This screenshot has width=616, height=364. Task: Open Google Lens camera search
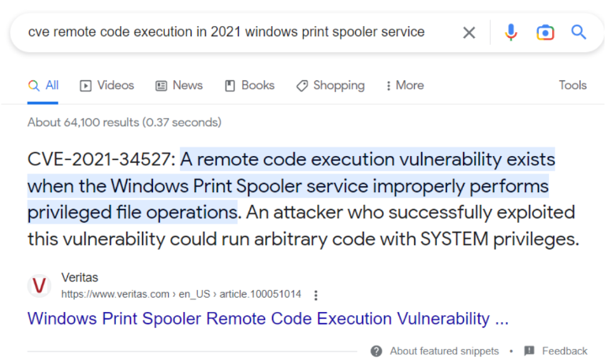click(x=545, y=32)
